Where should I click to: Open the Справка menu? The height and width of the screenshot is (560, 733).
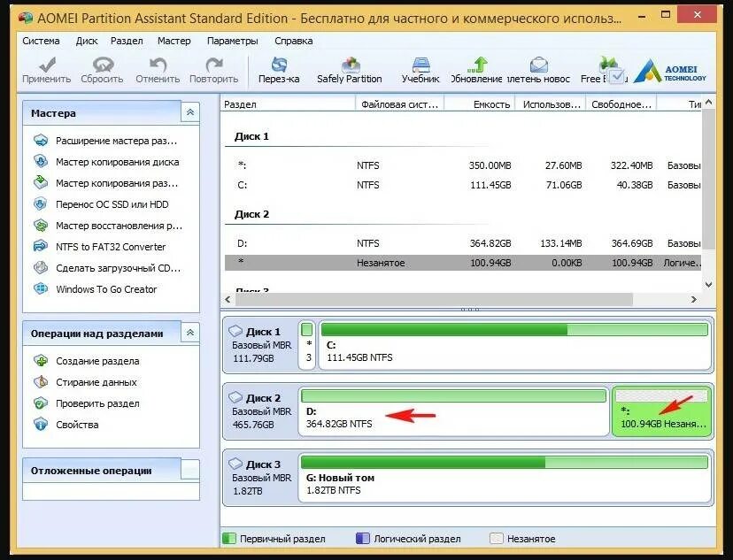[x=294, y=41]
